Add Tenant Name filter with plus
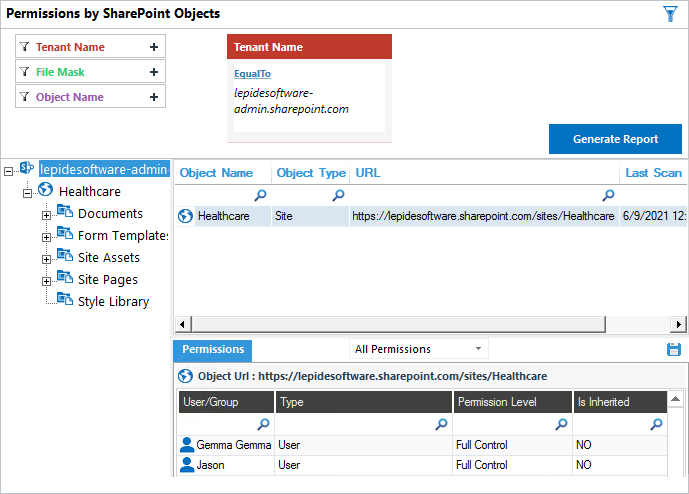Image resolution: width=689 pixels, height=494 pixels. click(x=154, y=47)
